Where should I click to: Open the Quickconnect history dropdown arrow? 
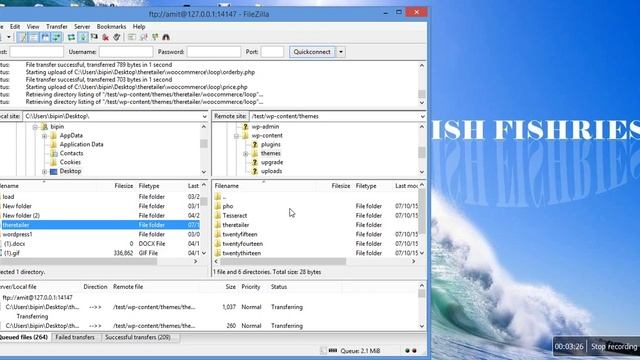pyautogui.click(x=341, y=52)
